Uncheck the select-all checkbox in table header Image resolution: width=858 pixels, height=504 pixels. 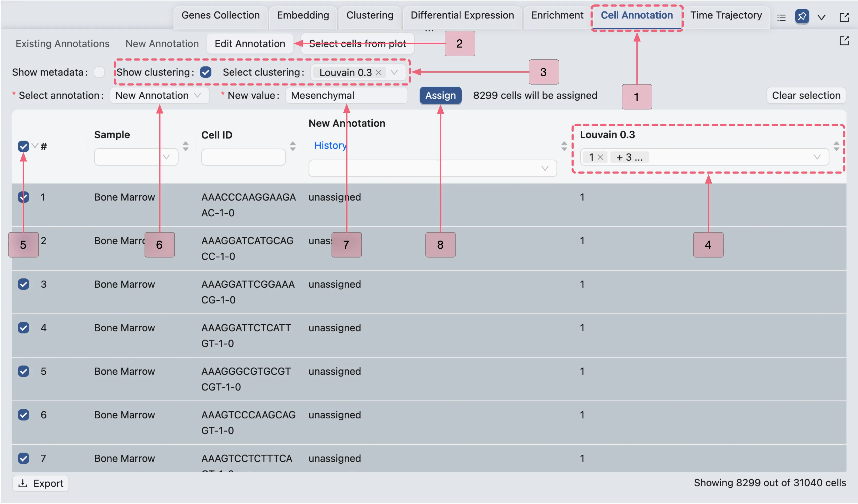point(23,146)
